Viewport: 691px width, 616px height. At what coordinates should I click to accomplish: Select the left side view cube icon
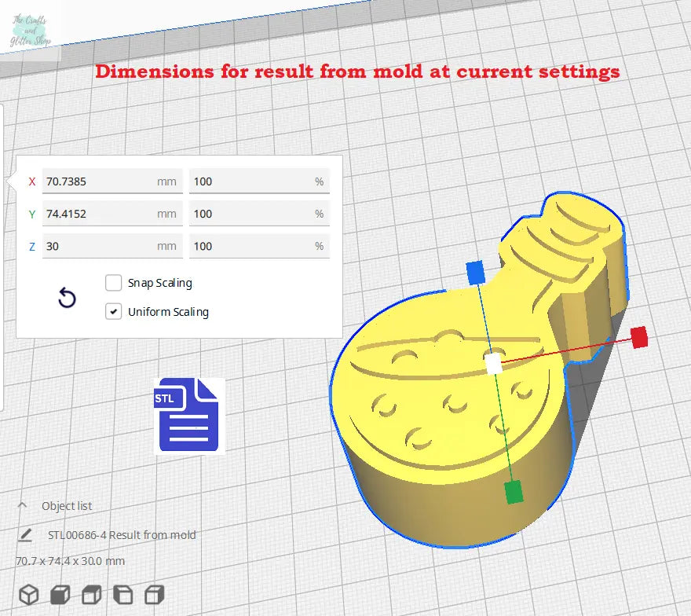click(123, 594)
